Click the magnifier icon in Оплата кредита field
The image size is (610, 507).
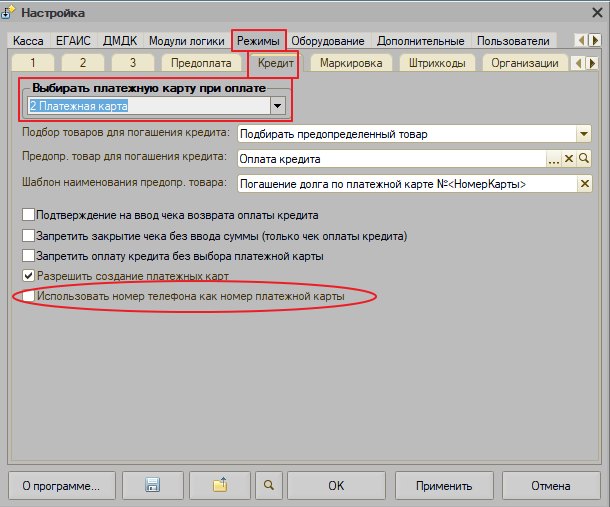tap(584, 158)
